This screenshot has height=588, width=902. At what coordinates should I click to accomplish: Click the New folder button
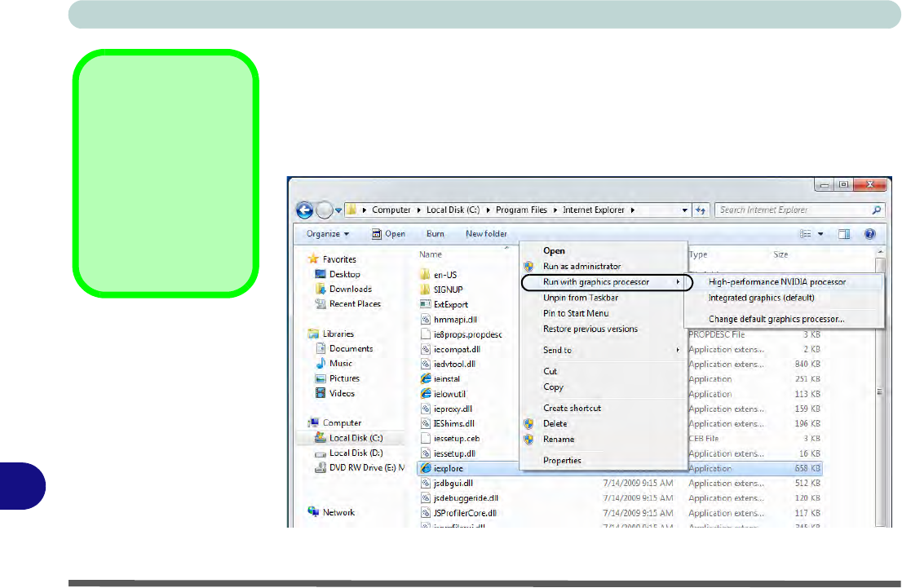pyautogui.click(x=486, y=234)
